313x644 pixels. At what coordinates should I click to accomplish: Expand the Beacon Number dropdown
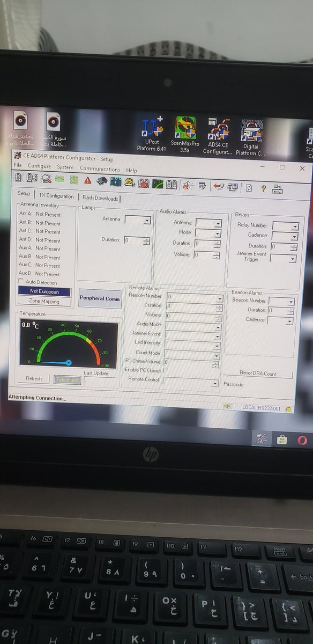tap(282, 302)
